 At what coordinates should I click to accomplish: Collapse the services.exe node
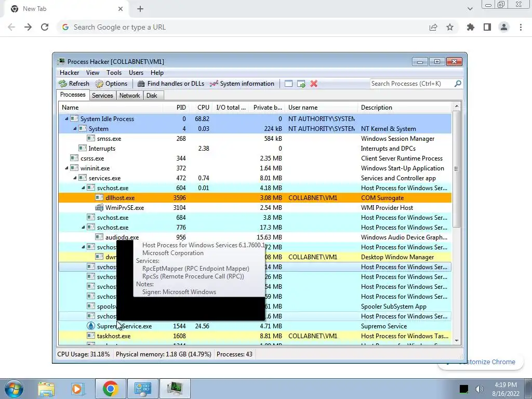(x=75, y=178)
